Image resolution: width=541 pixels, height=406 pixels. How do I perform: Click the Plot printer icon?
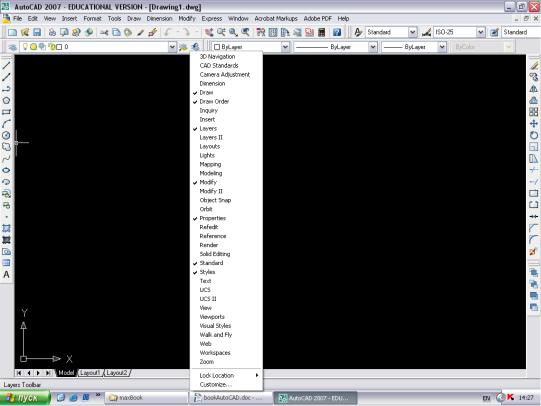pyautogui.click(x=52, y=32)
